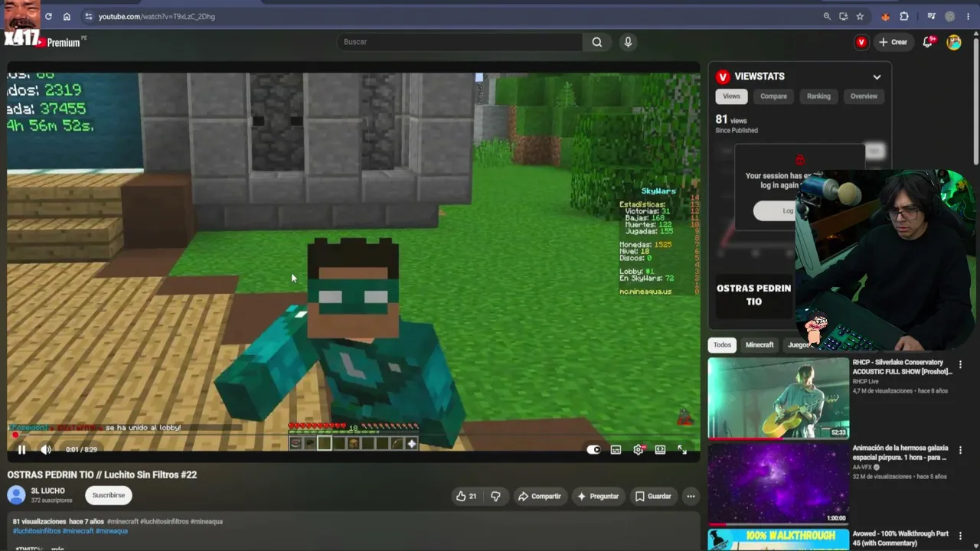
Task: Turn on subtitles in the player
Action: point(616,450)
